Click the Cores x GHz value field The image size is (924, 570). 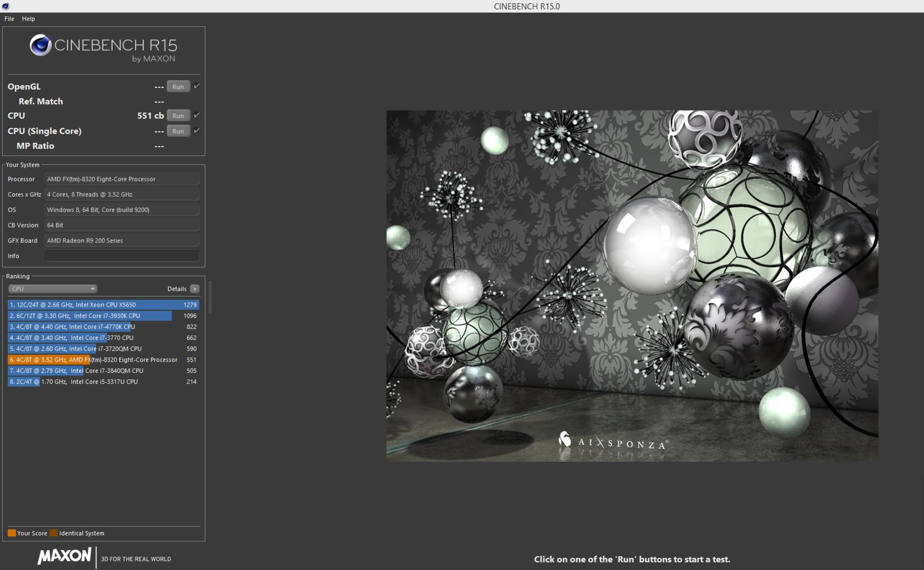click(121, 194)
